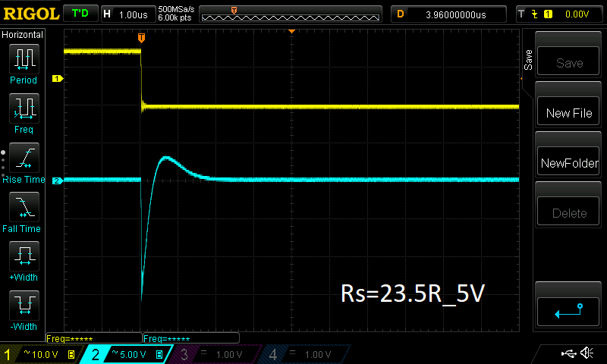Select the Fall Time measurement icon

(24, 207)
